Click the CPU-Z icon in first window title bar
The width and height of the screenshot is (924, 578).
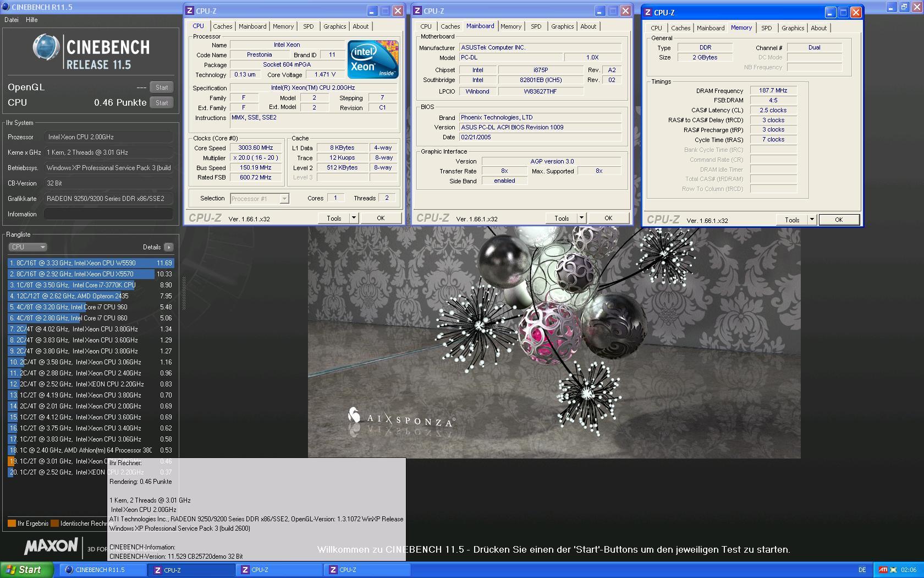click(x=190, y=11)
